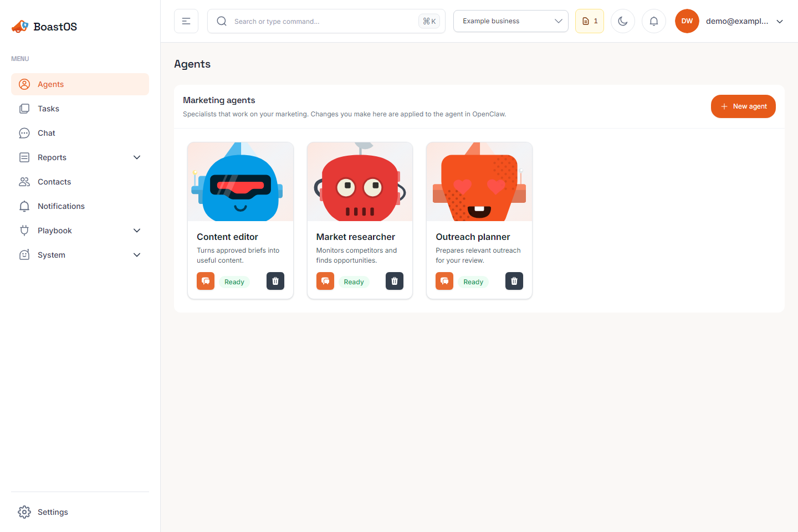Focus the Search or type command field

tap(326, 21)
